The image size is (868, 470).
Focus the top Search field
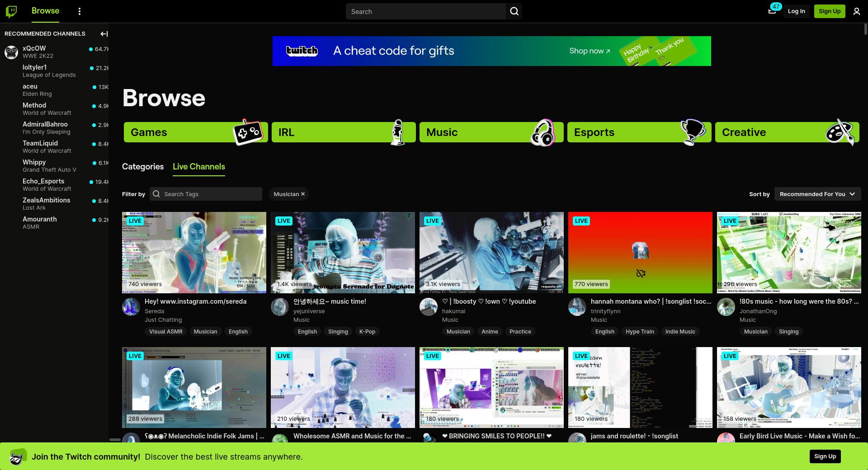(426, 11)
